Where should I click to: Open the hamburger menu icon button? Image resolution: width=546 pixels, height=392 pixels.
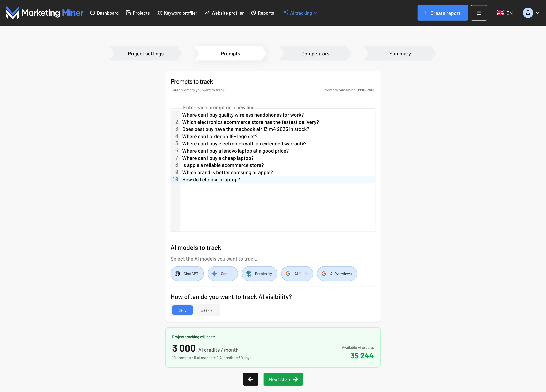coord(479,13)
